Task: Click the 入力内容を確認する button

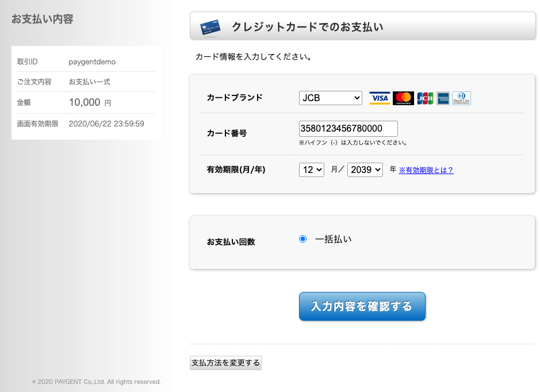Action: click(x=362, y=306)
